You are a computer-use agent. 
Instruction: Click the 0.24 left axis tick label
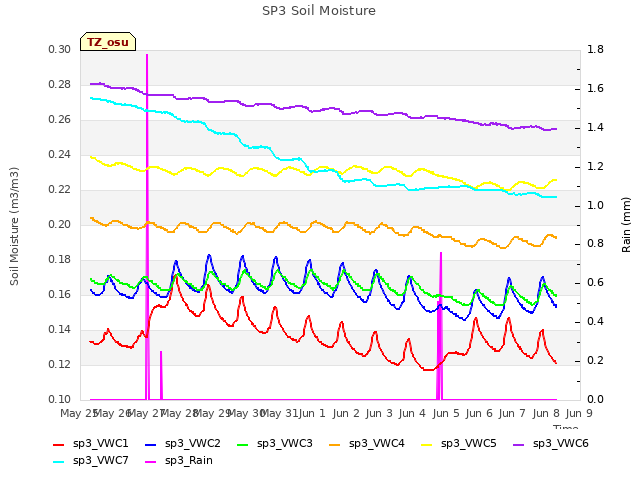pyautogui.click(x=60, y=155)
